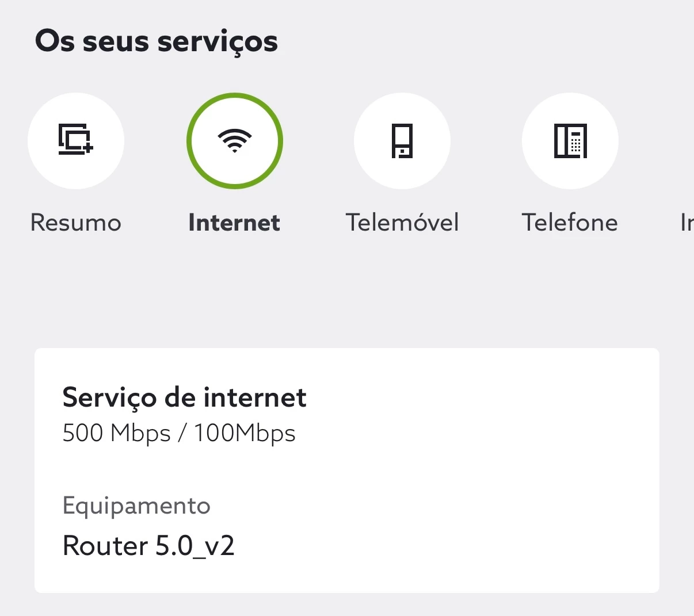Open the Serviço de internet card
The height and width of the screenshot is (616, 694).
(346, 470)
